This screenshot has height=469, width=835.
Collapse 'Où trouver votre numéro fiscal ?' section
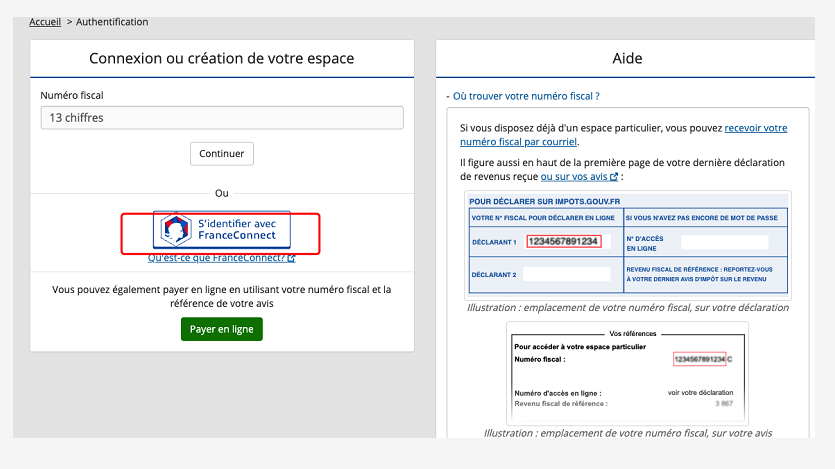click(523, 96)
